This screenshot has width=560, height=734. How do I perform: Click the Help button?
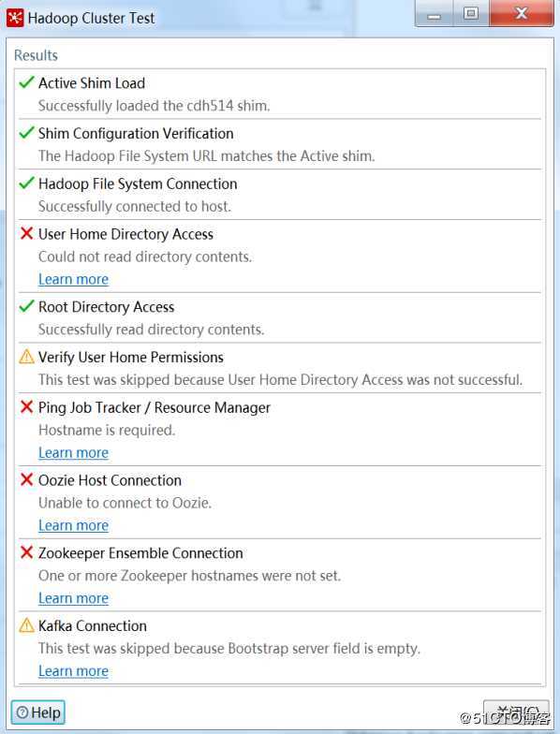click(37, 712)
